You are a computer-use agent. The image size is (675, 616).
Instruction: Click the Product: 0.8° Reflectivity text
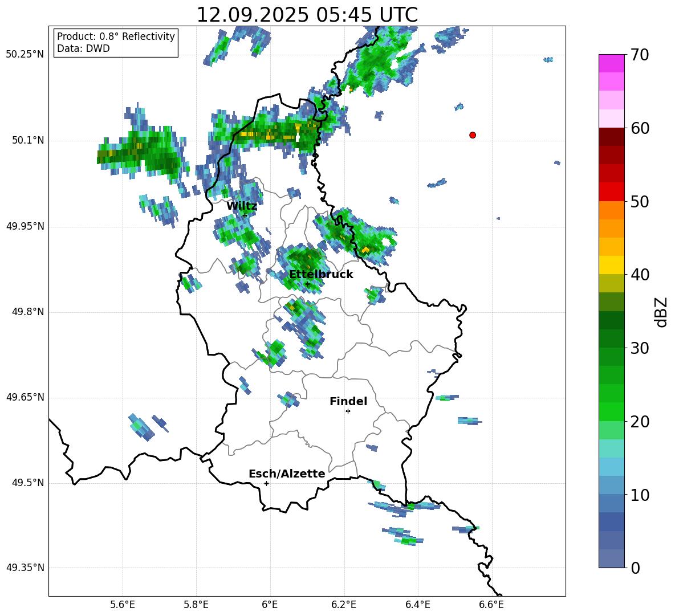[116, 36]
